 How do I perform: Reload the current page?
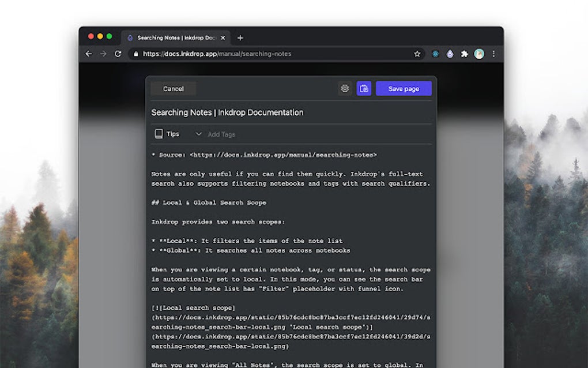pos(118,54)
